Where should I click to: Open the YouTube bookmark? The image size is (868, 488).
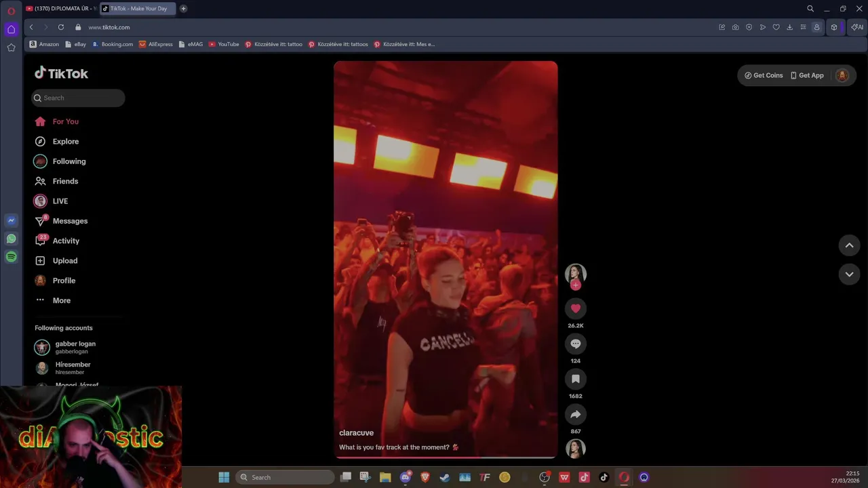point(224,44)
